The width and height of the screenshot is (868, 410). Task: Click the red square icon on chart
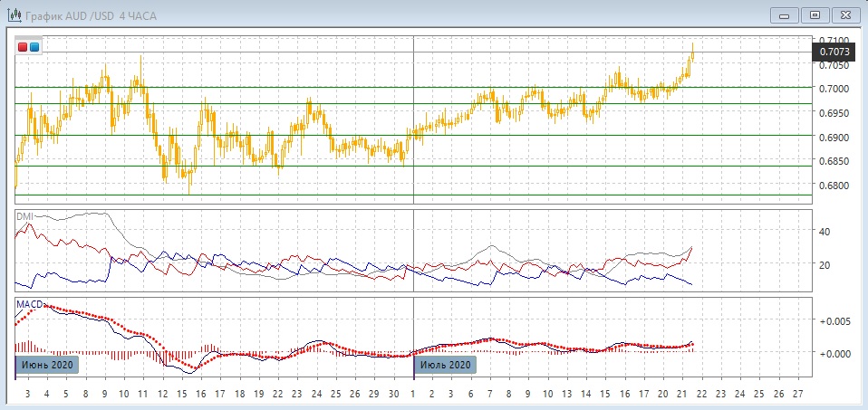tap(23, 46)
